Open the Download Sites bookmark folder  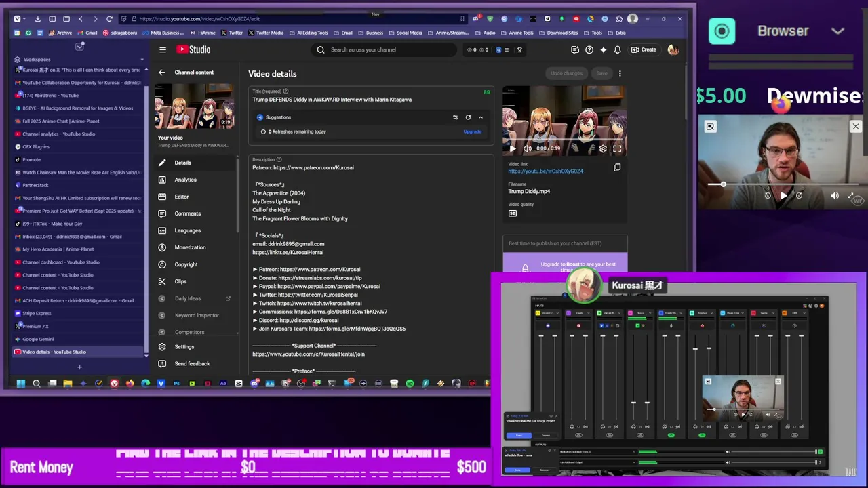[x=559, y=33]
